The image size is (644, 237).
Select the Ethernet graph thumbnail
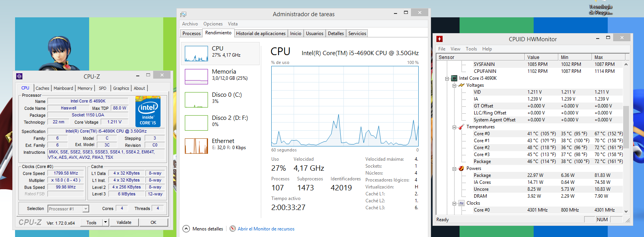[196, 146]
